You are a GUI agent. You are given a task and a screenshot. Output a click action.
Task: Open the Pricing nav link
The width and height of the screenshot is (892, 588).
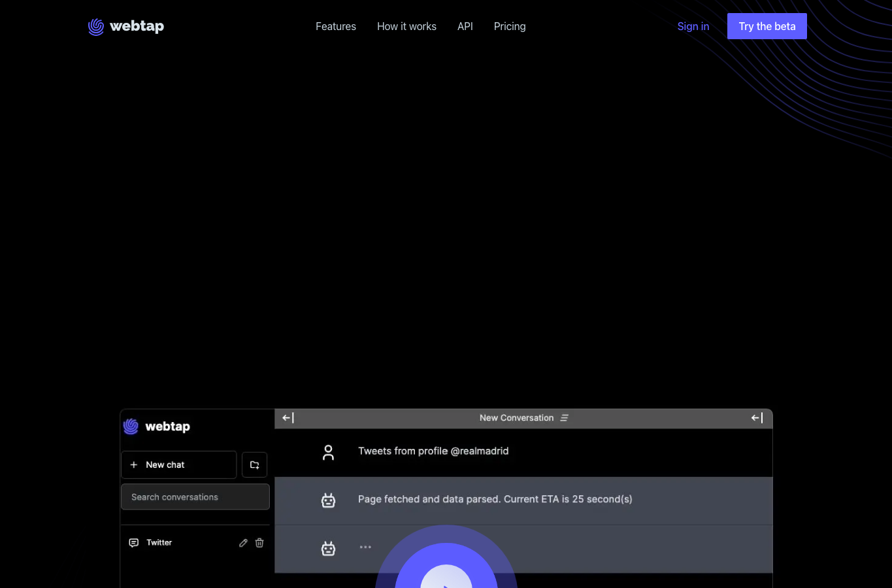[x=510, y=26]
